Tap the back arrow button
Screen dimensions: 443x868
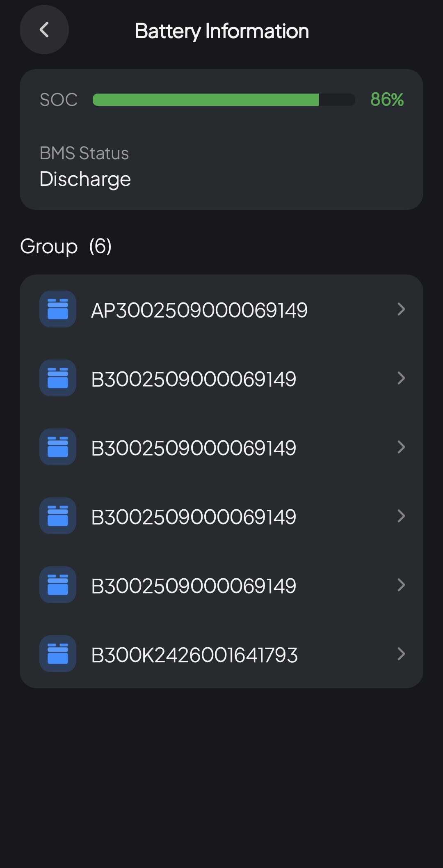[x=44, y=30]
